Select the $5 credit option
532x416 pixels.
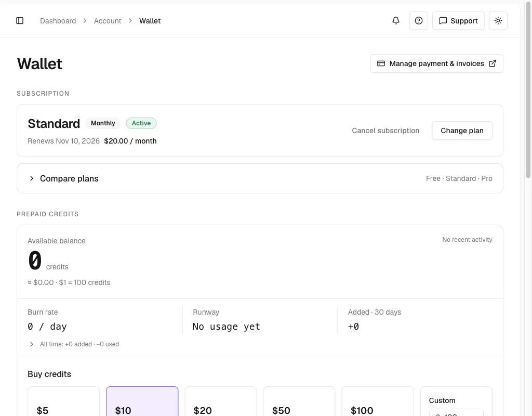tap(63, 401)
